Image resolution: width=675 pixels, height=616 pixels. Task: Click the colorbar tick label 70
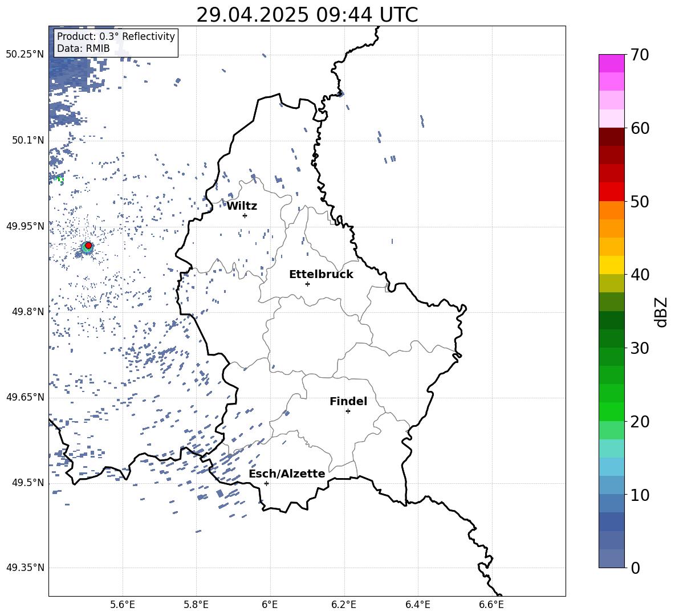click(x=640, y=55)
